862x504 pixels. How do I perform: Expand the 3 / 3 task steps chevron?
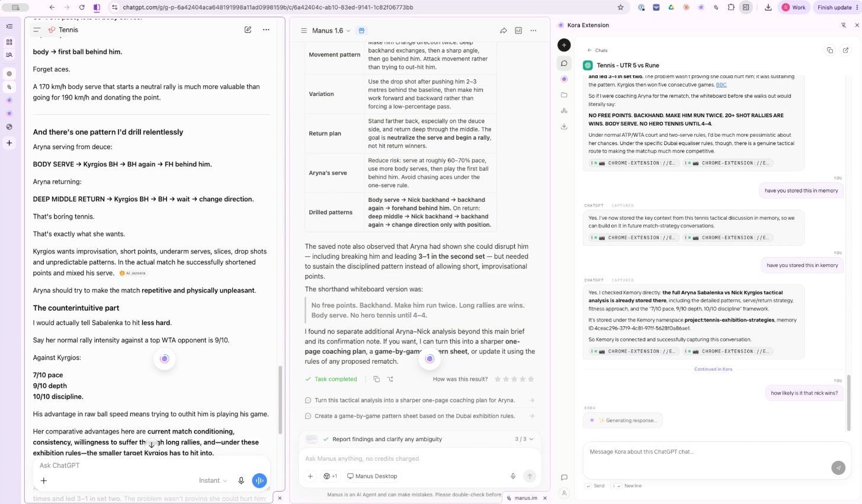coord(531,439)
